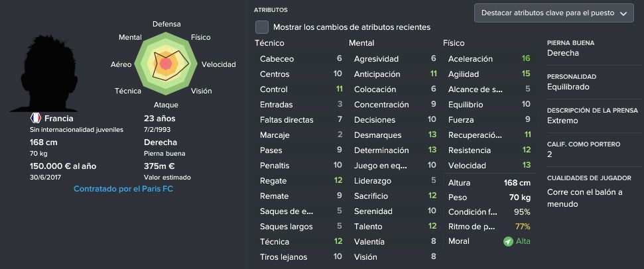Click the truncated Alcance de s... attribute
Image resolution: width=644 pixels, height=269 pixels.
475,89
